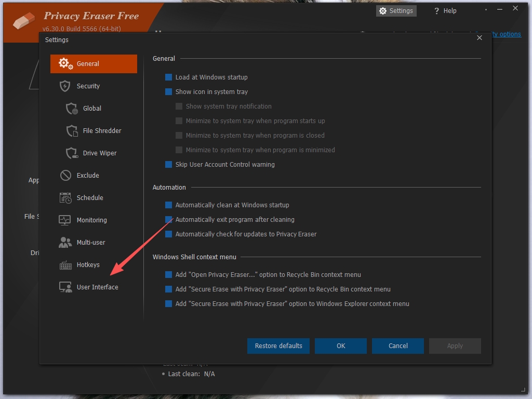
Task: Click the Settings gear icon in title bar
Action: pyautogui.click(x=383, y=11)
